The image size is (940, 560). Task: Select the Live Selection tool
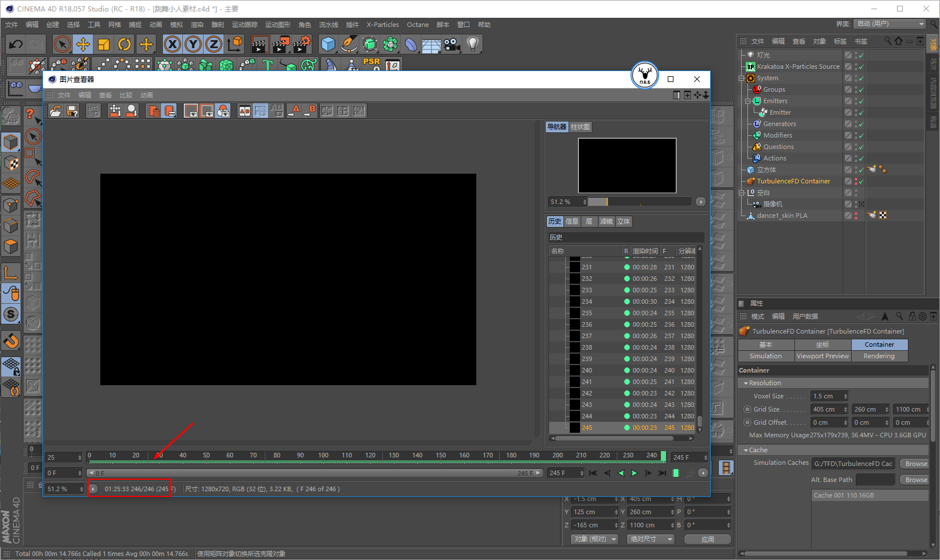click(x=62, y=44)
